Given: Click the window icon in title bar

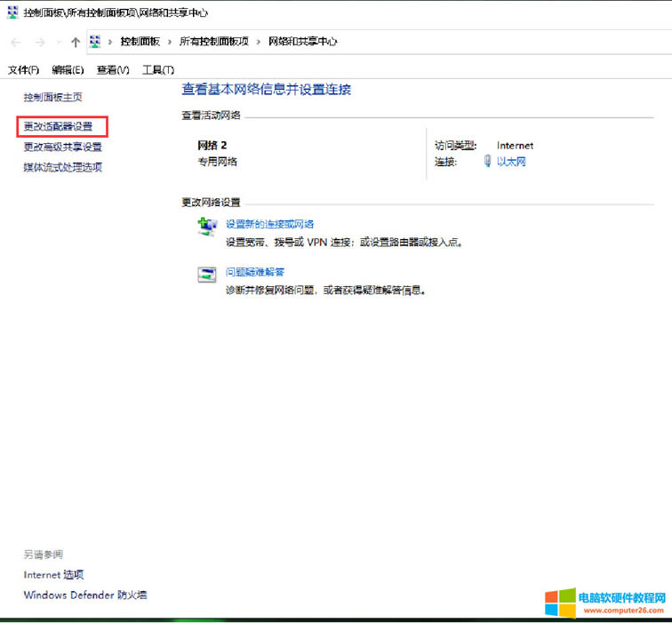Looking at the screenshot, I should tap(12, 12).
